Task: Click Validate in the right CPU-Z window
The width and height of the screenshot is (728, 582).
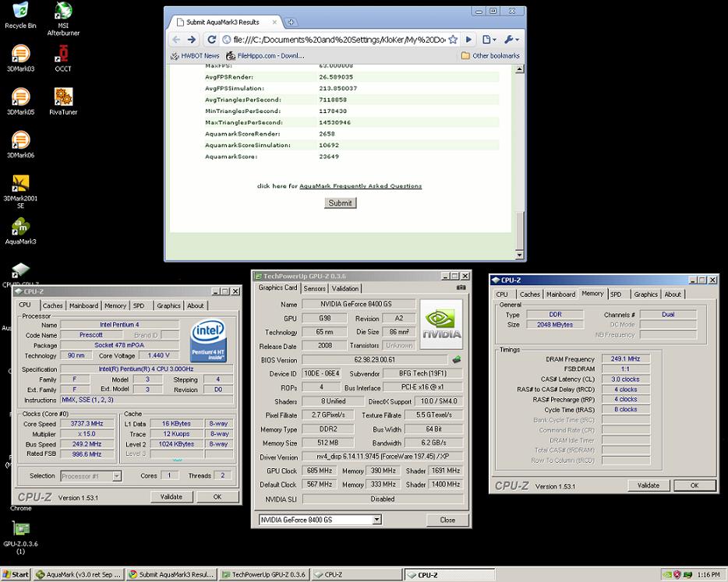Action: click(648, 485)
